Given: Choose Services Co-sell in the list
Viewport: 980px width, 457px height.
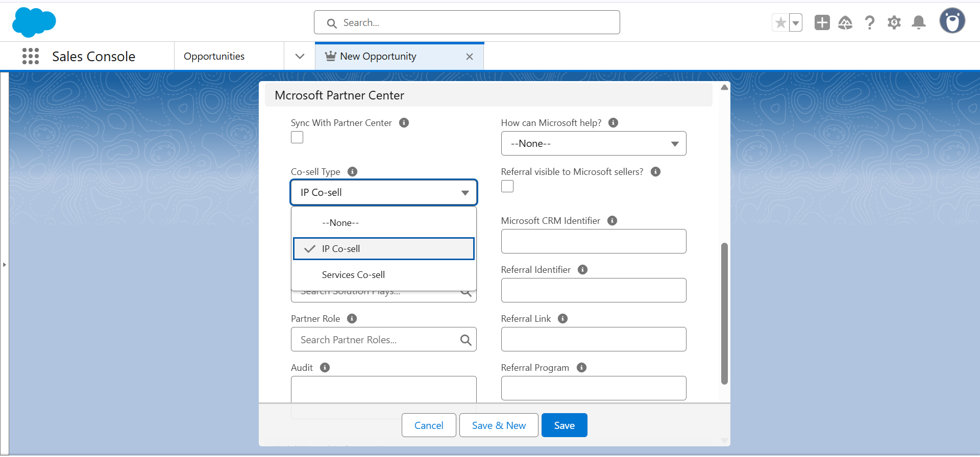Looking at the screenshot, I should 384,275.
